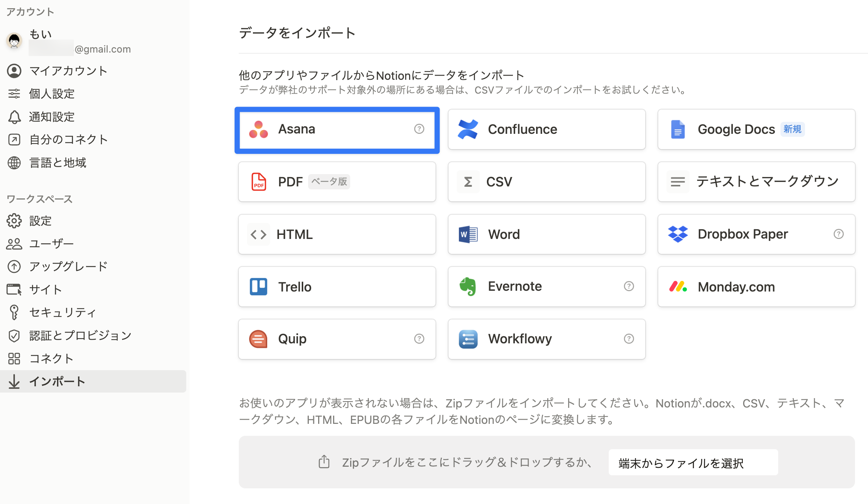Click the text and markdown lines icon
The image size is (868, 504).
(678, 182)
